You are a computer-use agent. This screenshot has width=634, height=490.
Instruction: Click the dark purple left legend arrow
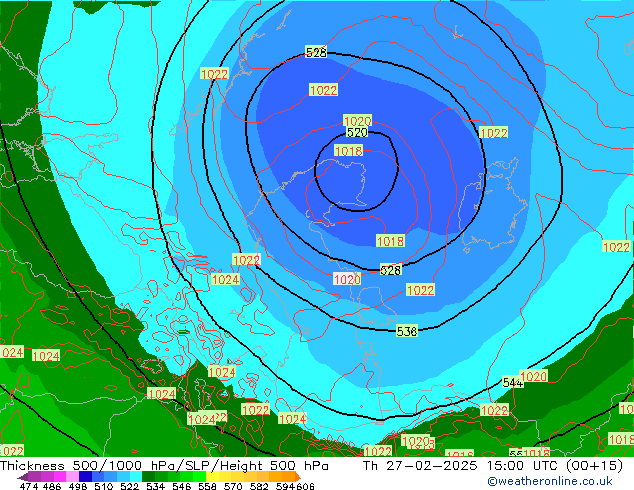click(x=23, y=477)
